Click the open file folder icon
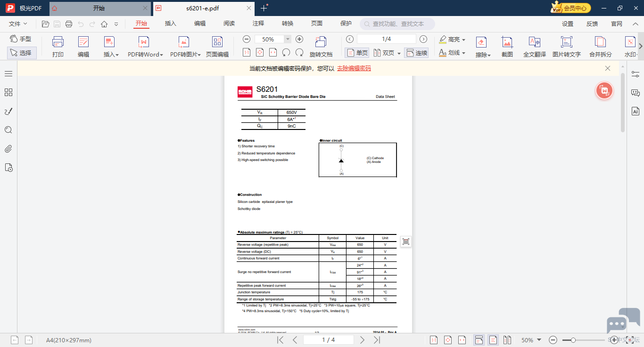Screen dimensions: 644x347 (45, 24)
